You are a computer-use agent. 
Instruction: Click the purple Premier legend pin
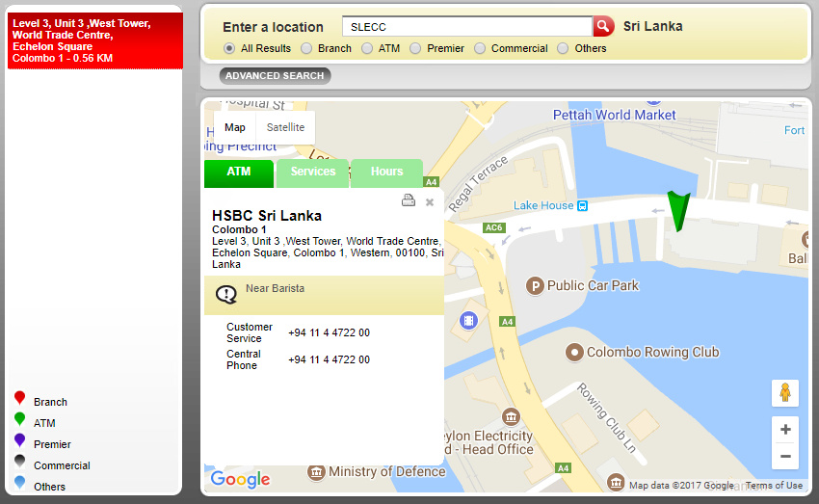click(x=20, y=440)
